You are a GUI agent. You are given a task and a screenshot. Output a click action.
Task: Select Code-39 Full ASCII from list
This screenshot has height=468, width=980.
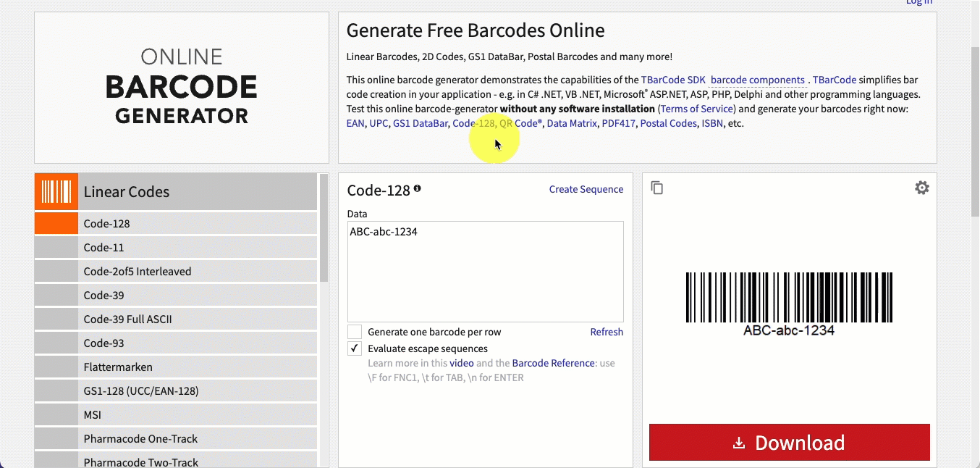coord(127,319)
